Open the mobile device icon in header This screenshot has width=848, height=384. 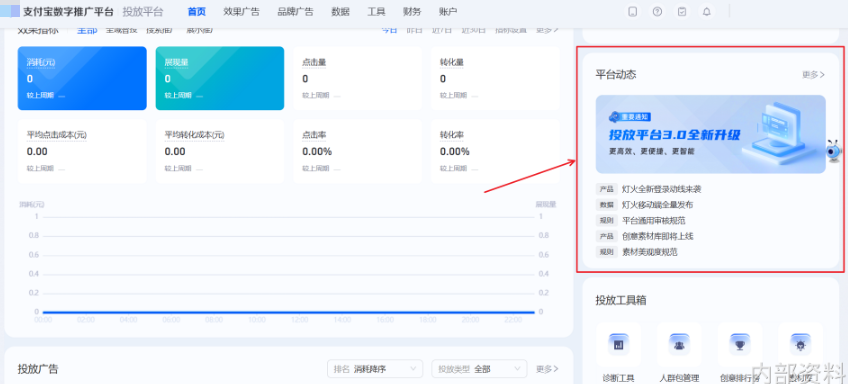632,11
